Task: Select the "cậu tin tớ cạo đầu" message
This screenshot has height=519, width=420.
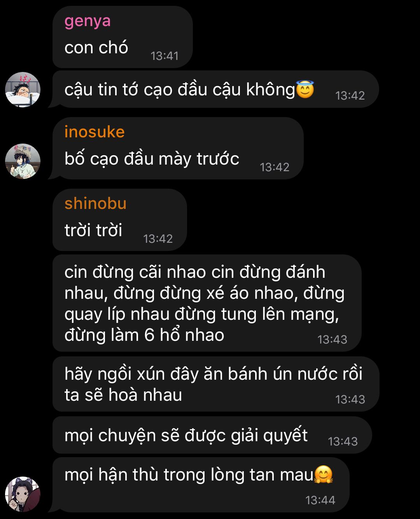Action: coord(215,89)
